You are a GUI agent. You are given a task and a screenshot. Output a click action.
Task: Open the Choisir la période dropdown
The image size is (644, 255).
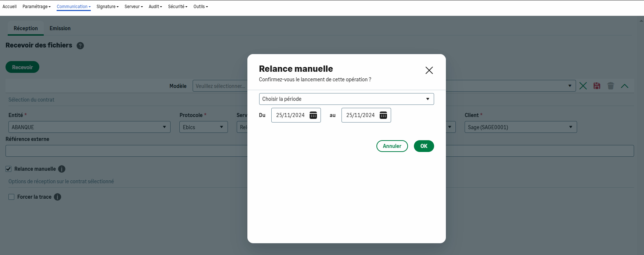point(346,99)
